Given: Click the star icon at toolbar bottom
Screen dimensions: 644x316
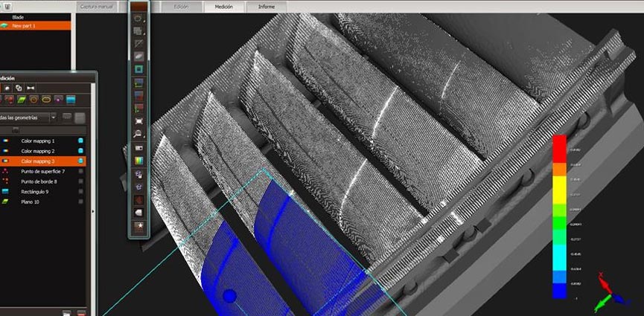Looking at the screenshot, I should 138,224.
